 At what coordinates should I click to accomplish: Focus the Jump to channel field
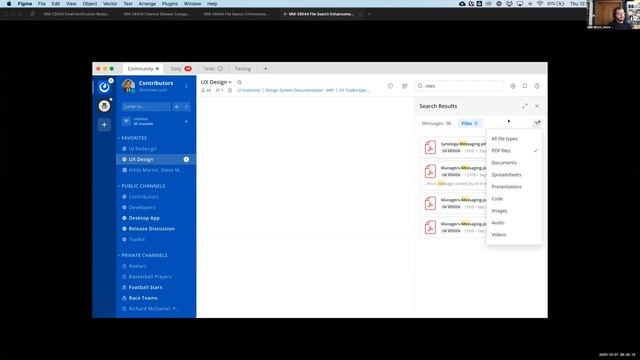click(146, 107)
